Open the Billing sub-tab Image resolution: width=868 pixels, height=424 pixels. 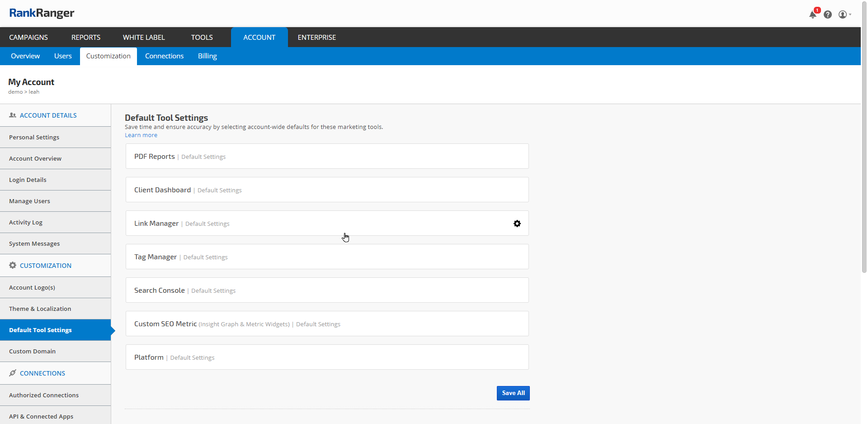coord(207,56)
